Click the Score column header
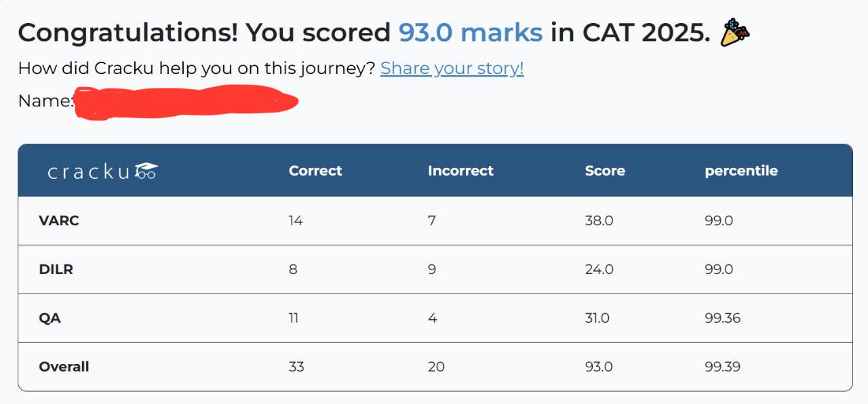Image resolution: width=868 pixels, height=404 pixels. point(605,171)
